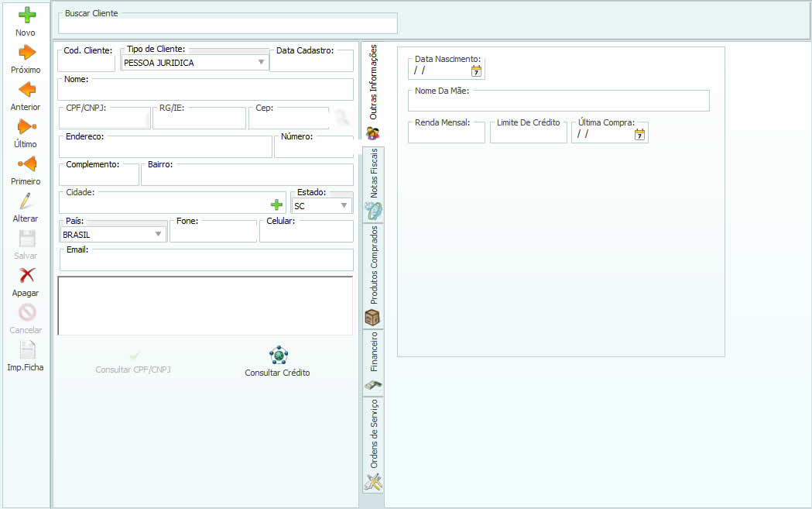This screenshot has width=812, height=509.
Task: Add a city with green plus icon
Action: [276, 205]
